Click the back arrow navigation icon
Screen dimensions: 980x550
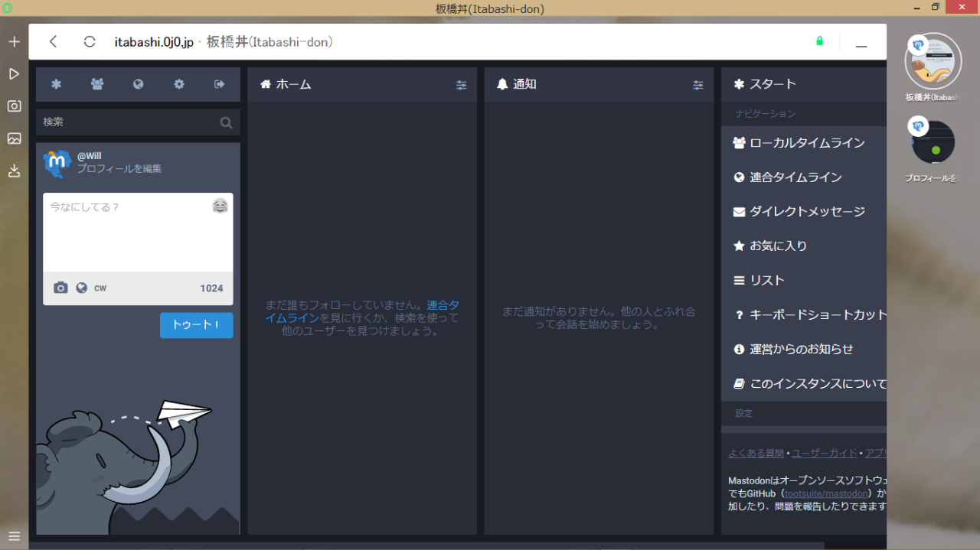tap(53, 42)
